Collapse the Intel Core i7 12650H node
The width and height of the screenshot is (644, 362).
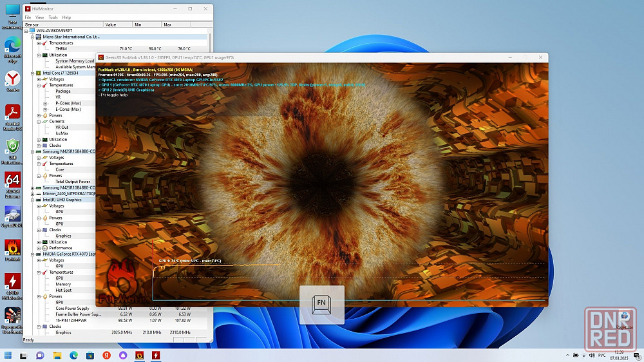coord(32,73)
